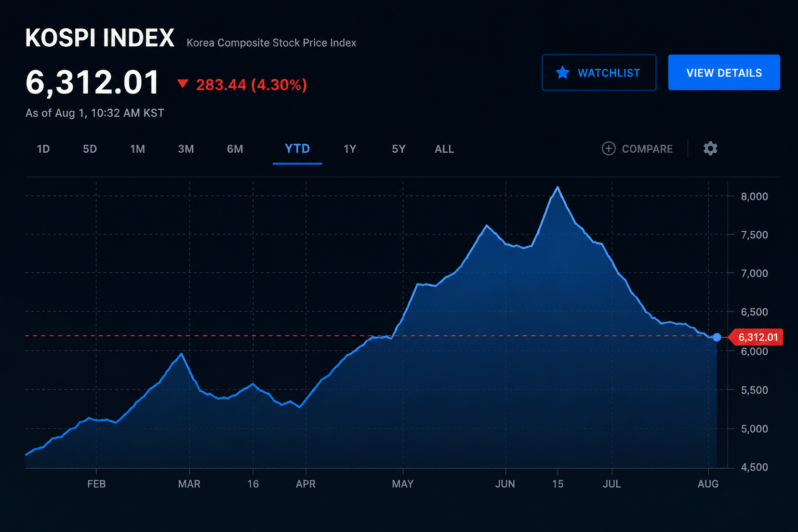Click the red 6,312.01 price tag

pos(756,337)
